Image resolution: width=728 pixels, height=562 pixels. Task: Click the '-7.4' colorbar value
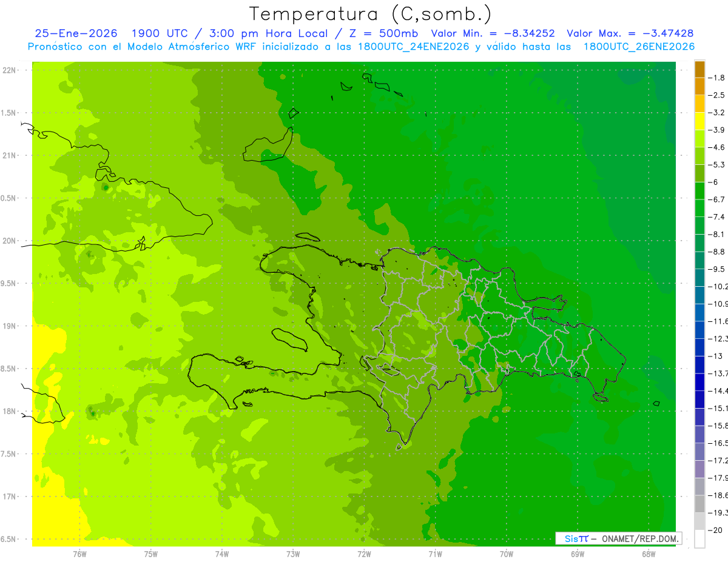(716, 217)
